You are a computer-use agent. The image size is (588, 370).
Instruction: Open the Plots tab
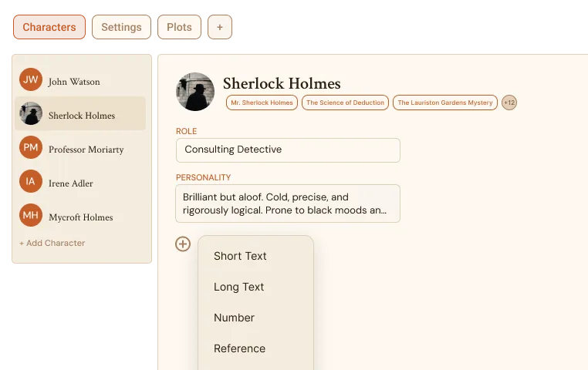point(179,27)
